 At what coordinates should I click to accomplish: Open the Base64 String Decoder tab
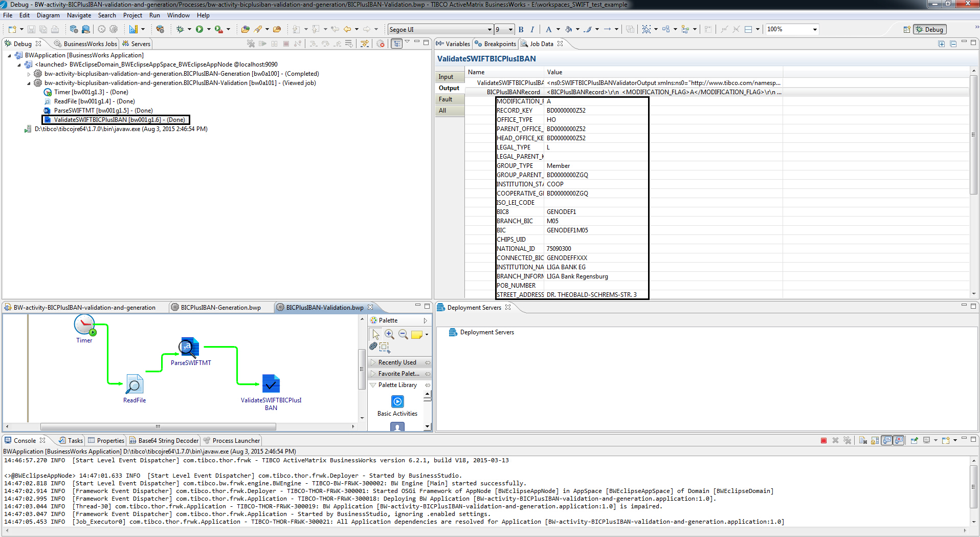[x=164, y=440]
